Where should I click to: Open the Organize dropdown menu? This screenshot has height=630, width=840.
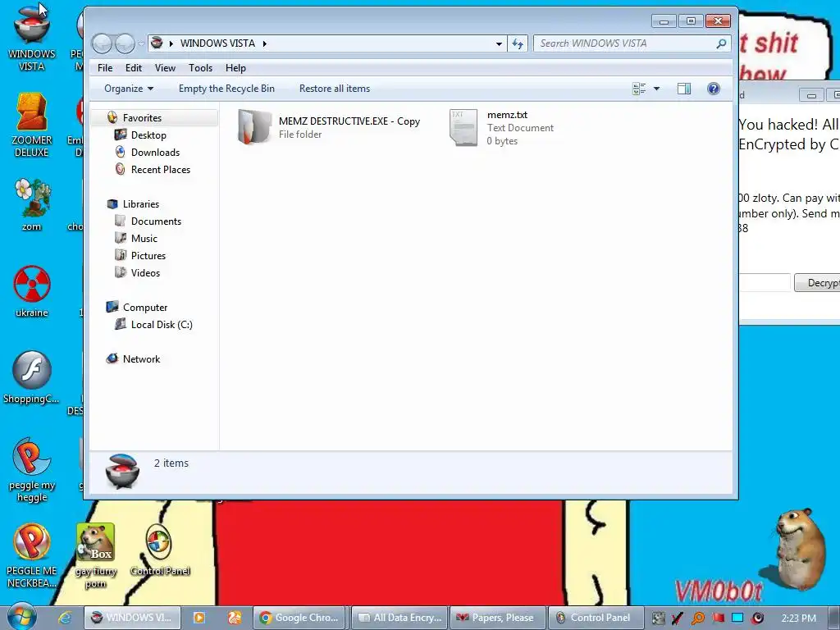[129, 89]
